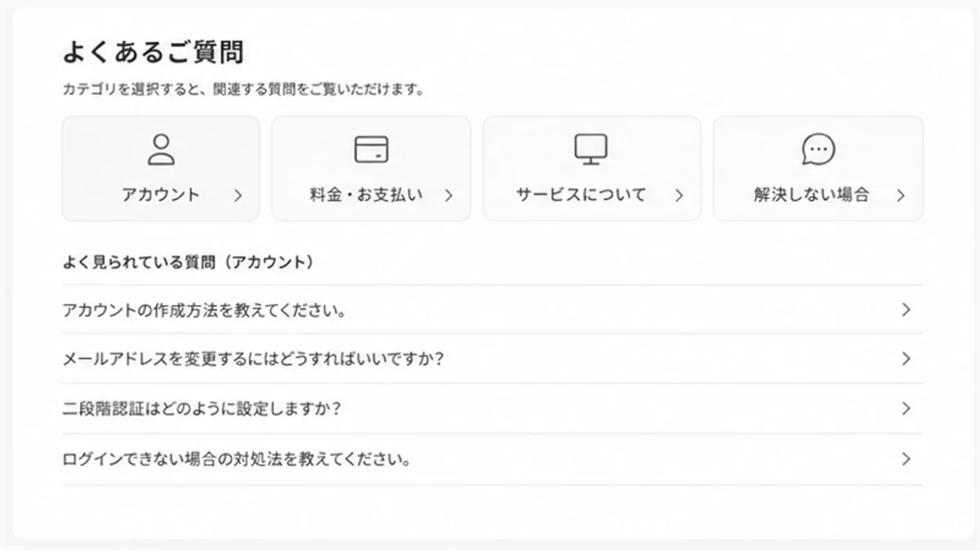980x551 pixels.
Task: Click the chevron next to アカウント label
Action: click(238, 196)
